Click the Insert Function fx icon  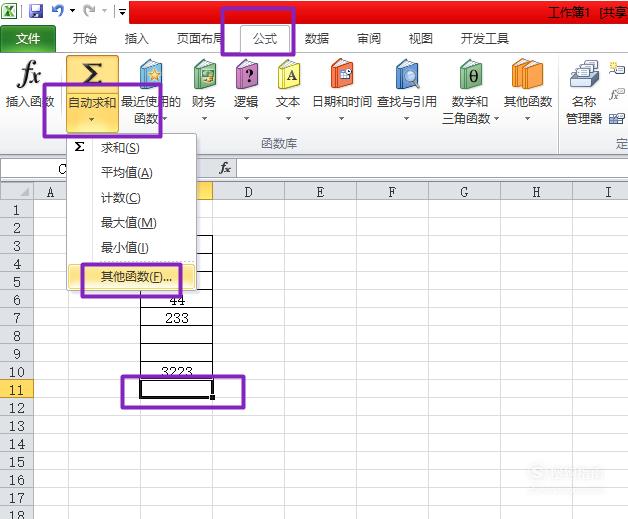point(29,74)
